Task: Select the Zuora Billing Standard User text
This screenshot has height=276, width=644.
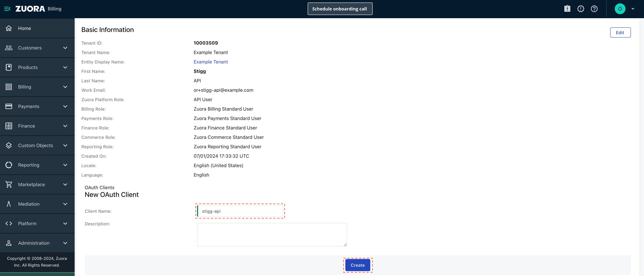Action: pyautogui.click(x=223, y=109)
